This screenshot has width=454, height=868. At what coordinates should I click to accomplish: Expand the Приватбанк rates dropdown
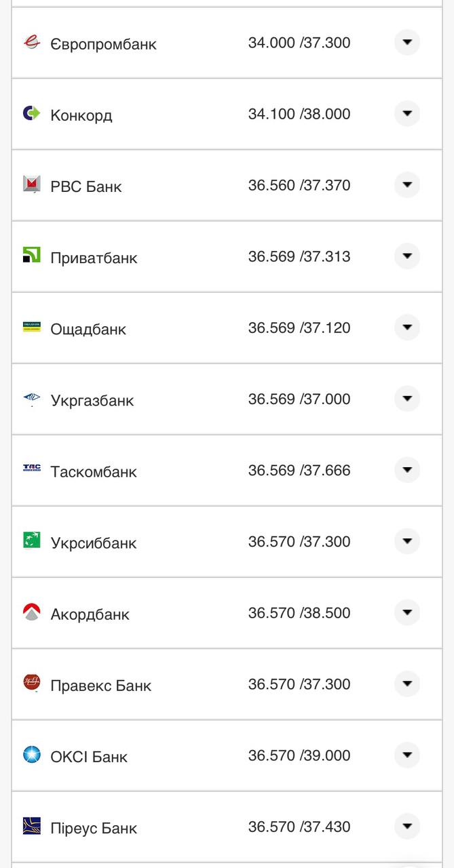pos(407,256)
